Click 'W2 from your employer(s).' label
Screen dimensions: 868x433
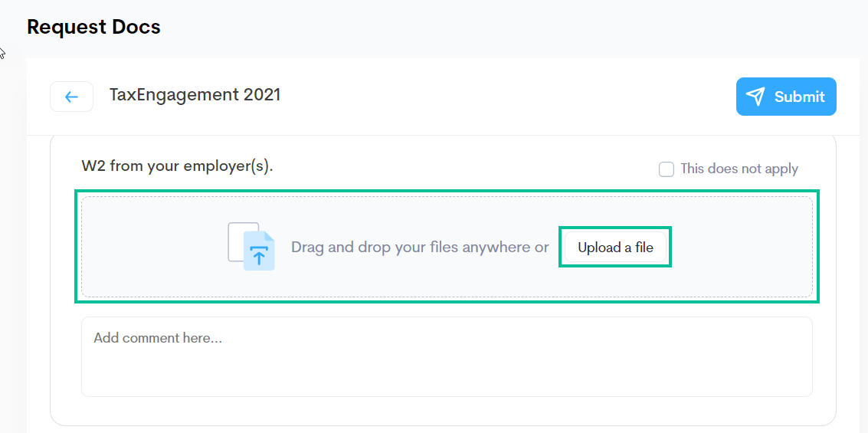click(x=177, y=166)
